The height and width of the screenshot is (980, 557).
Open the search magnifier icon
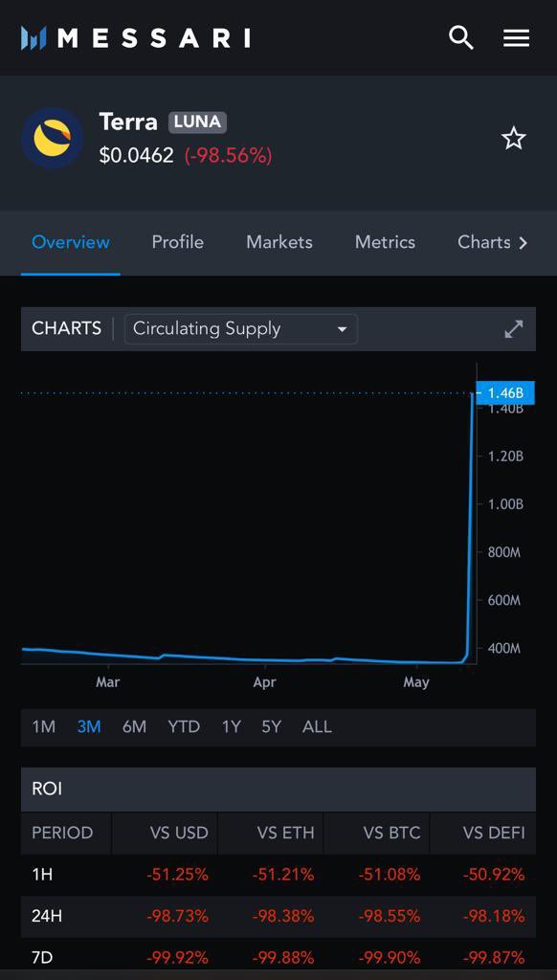click(461, 38)
